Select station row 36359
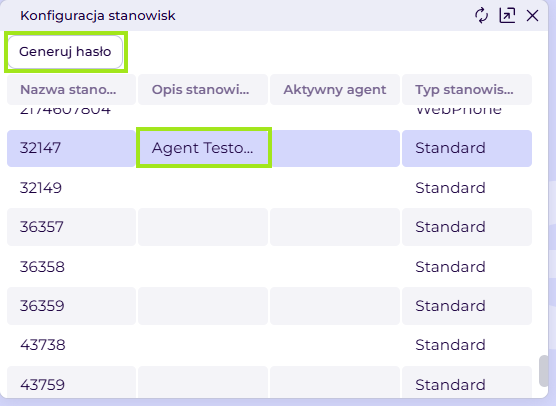This screenshot has height=406, width=556. tap(269, 306)
